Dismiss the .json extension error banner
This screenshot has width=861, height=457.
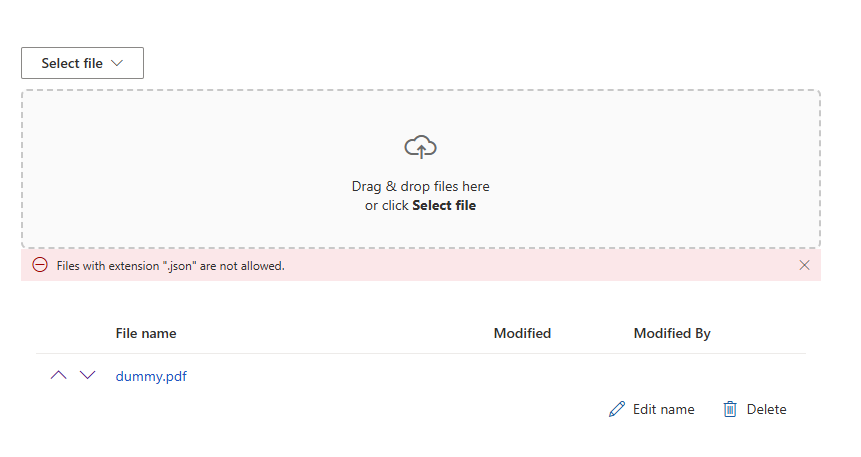point(805,265)
